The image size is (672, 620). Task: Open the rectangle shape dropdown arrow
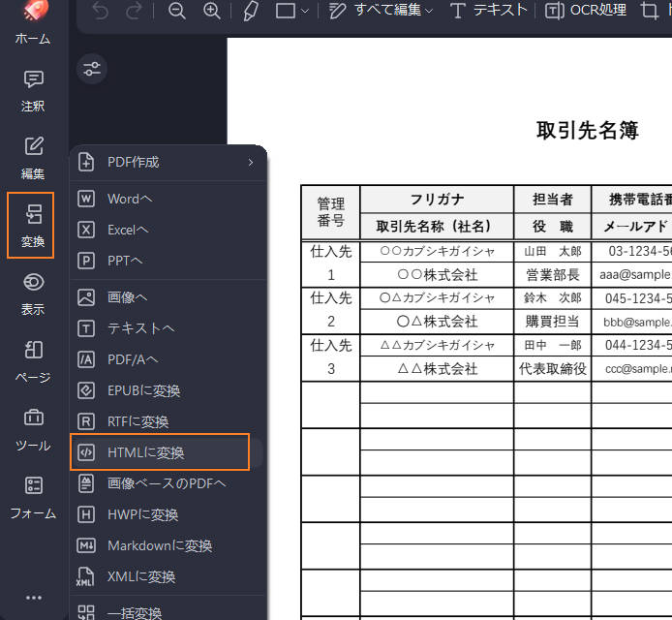coord(305,12)
